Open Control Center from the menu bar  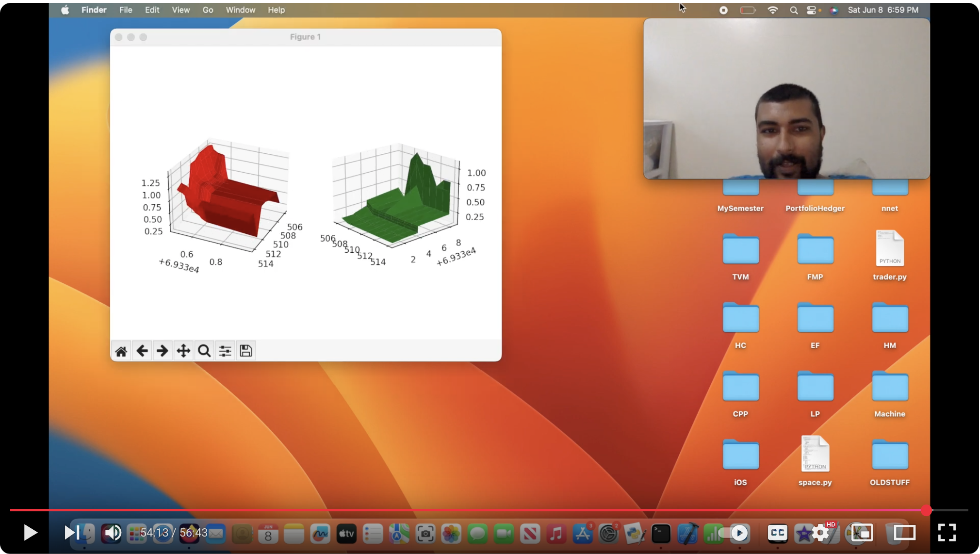[812, 10]
